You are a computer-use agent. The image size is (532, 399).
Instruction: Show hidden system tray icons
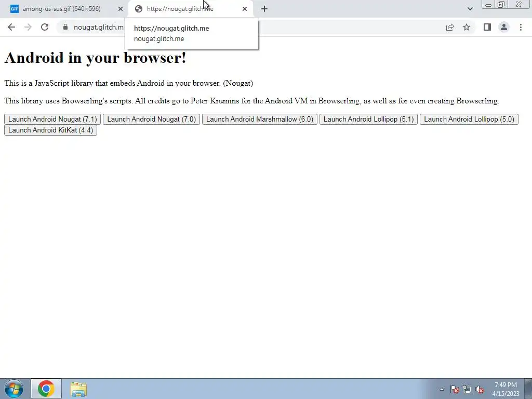coord(442,389)
